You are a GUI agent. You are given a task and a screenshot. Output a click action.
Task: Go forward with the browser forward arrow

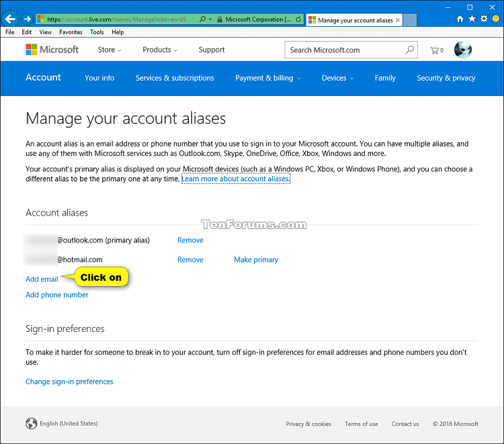point(28,19)
